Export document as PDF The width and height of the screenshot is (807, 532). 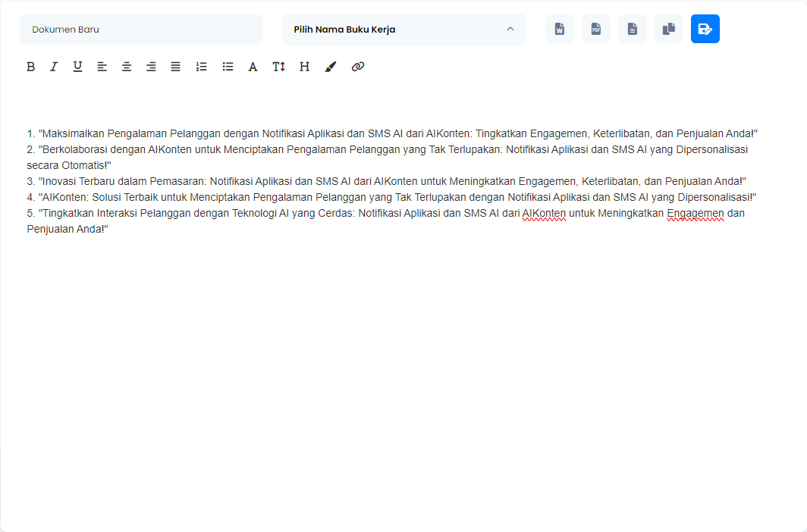point(596,30)
